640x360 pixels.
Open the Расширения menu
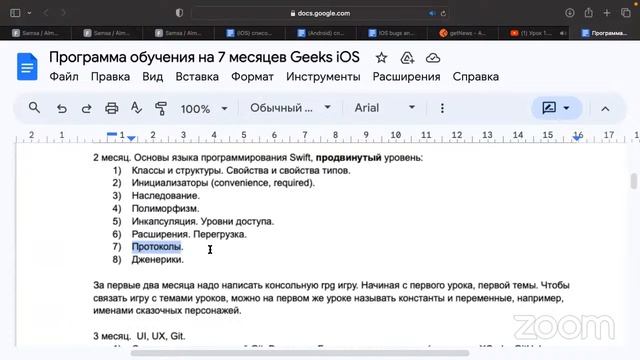(406, 77)
